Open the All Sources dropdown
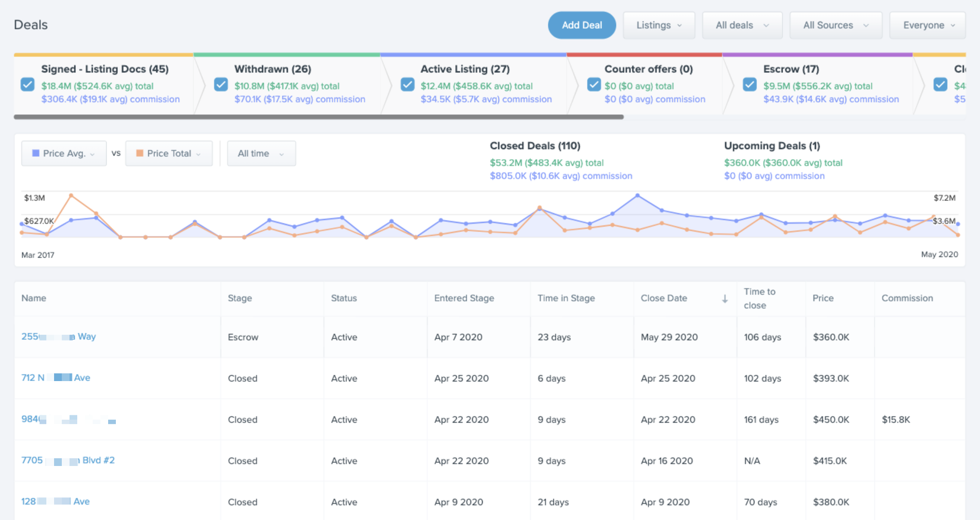The image size is (980, 520). click(836, 25)
